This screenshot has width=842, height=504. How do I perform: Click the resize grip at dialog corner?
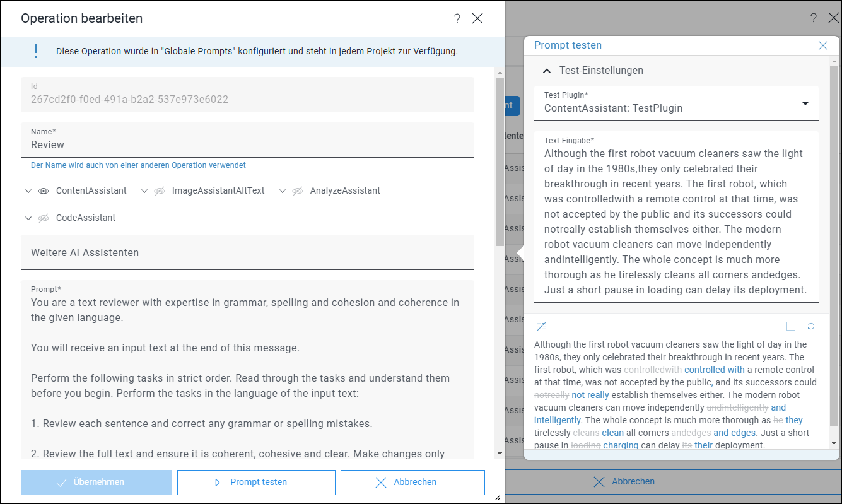[x=498, y=498]
